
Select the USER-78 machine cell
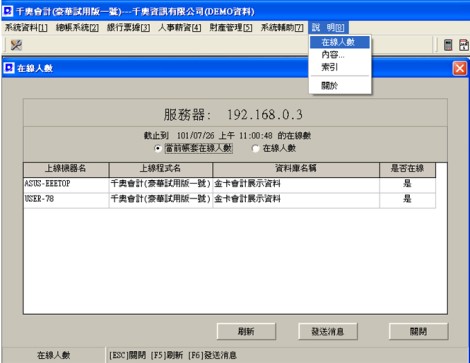(66, 200)
